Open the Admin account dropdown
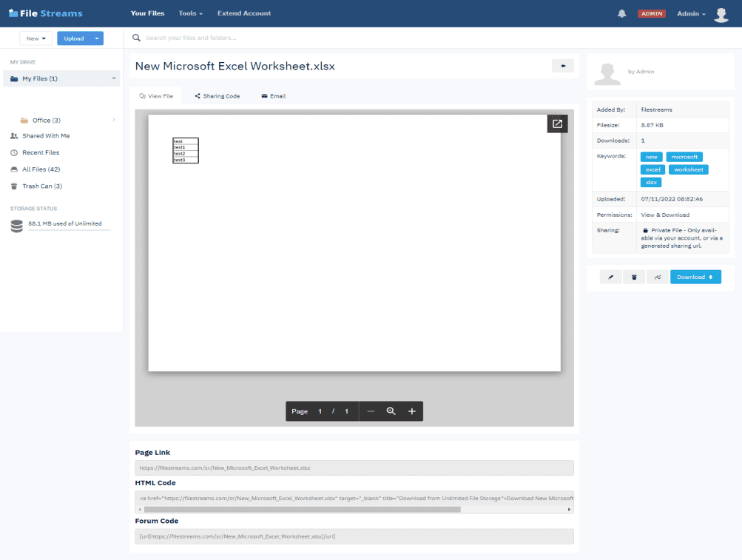Viewport: 742px width, 560px height. point(691,14)
